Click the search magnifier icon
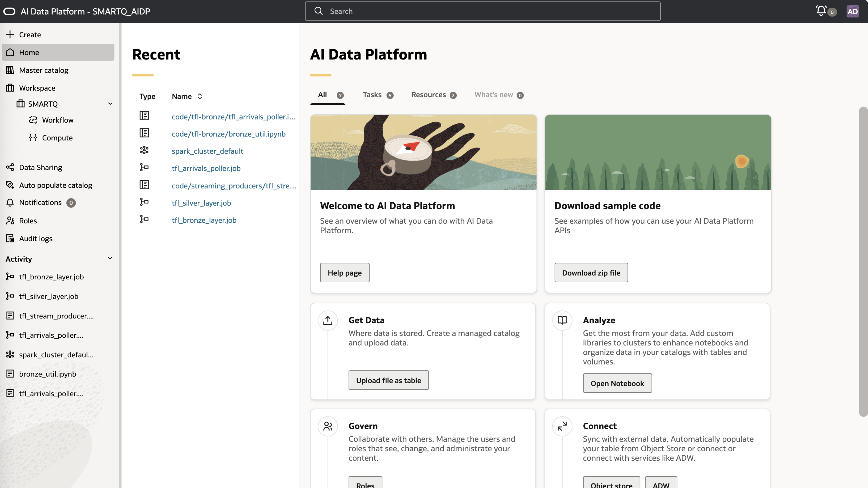Image resolution: width=868 pixels, height=488 pixels. point(318,11)
